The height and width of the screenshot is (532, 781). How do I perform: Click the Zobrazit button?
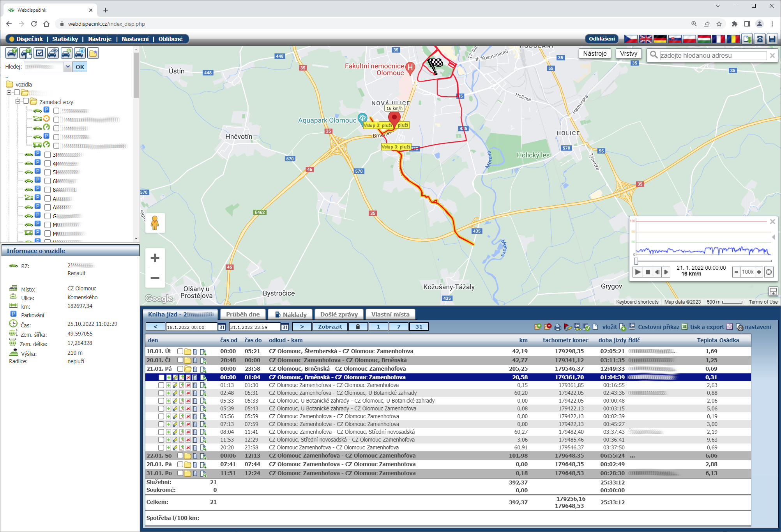[x=330, y=327]
